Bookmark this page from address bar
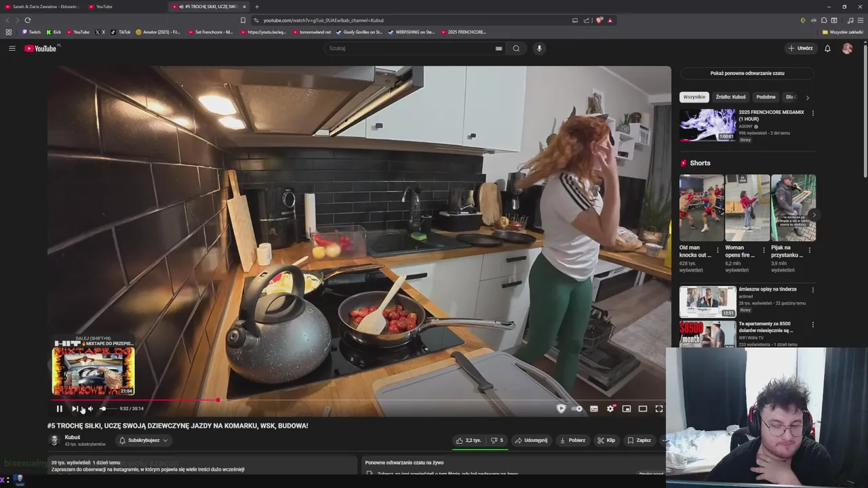Image resolution: width=868 pixels, height=488 pixels. [243, 20]
